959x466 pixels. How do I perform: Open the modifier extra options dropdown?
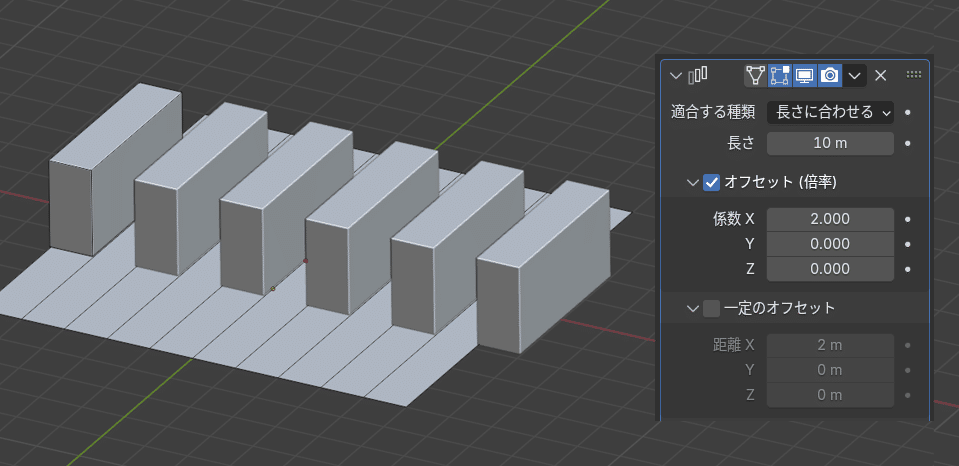click(855, 76)
